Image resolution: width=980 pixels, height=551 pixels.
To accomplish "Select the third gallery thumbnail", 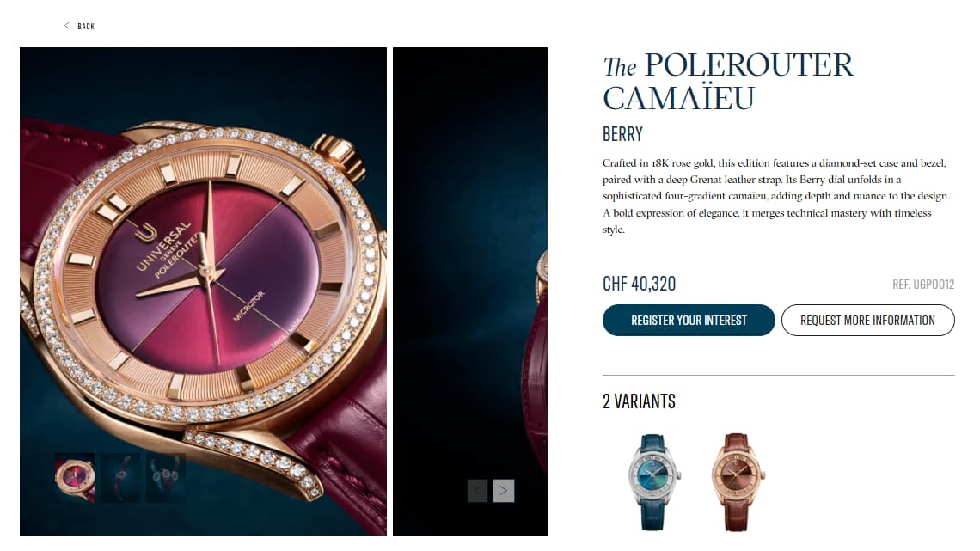I will pyautogui.click(x=166, y=478).
